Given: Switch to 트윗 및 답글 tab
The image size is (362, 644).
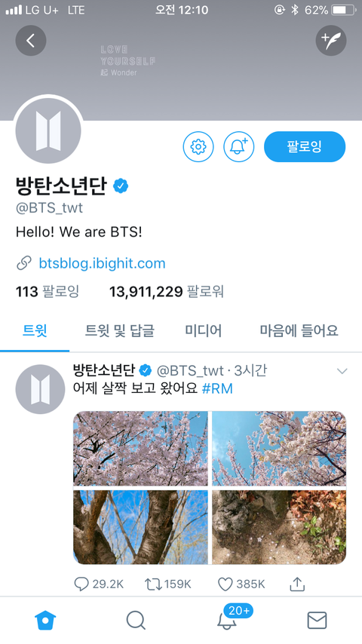Looking at the screenshot, I should click(120, 330).
